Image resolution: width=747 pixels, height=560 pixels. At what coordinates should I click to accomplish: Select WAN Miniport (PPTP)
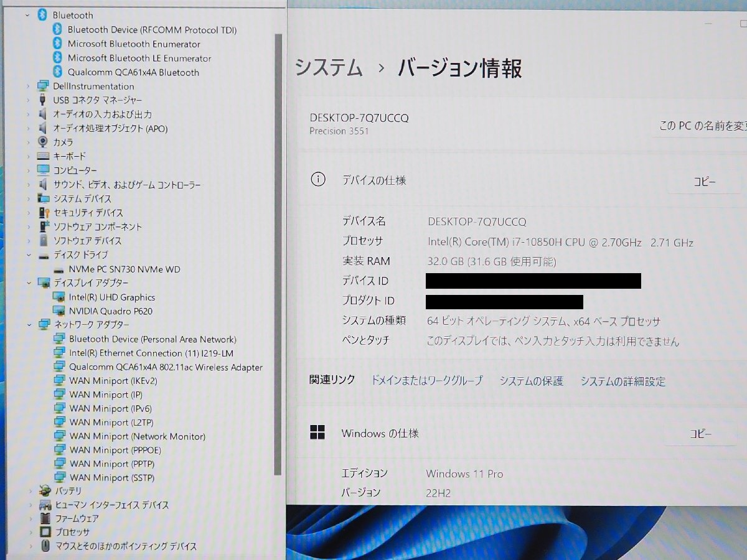pos(112,464)
